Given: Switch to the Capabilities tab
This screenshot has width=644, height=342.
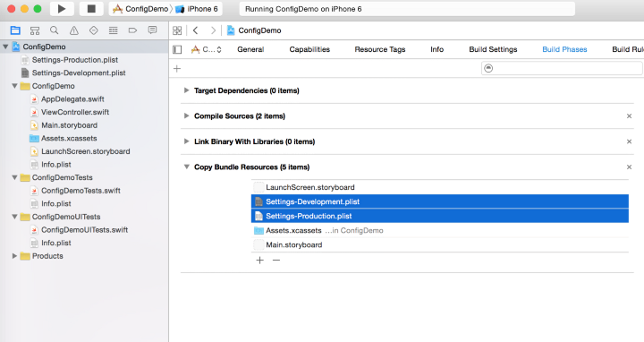Looking at the screenshot, I should point(309,49).
